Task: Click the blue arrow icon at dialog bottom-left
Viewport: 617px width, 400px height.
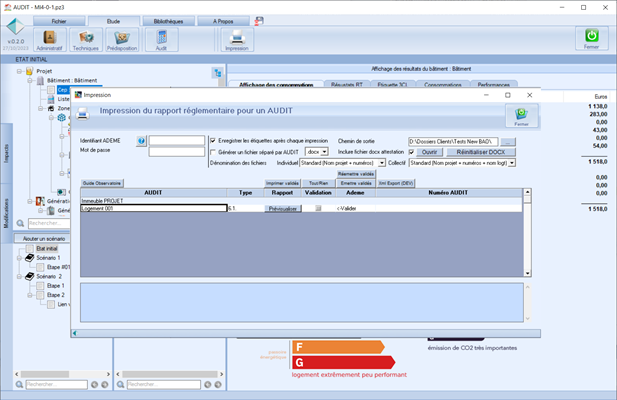Action: point(75,334)
